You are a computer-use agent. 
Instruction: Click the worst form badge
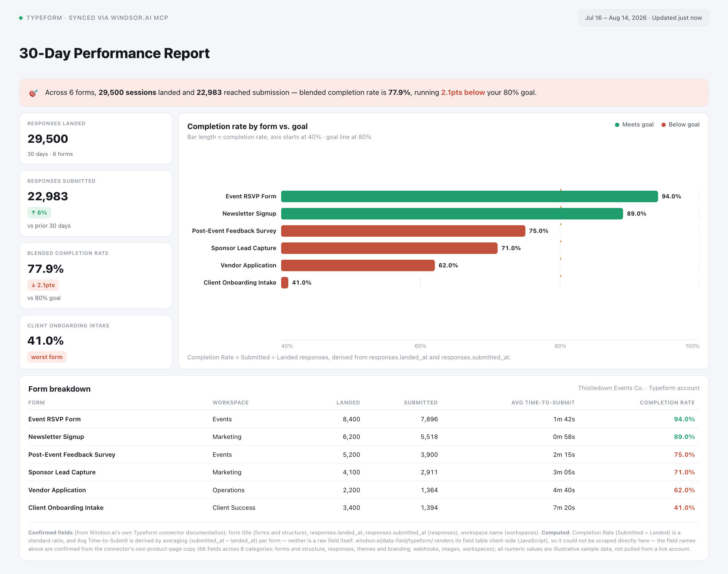(x=47, y=357)
